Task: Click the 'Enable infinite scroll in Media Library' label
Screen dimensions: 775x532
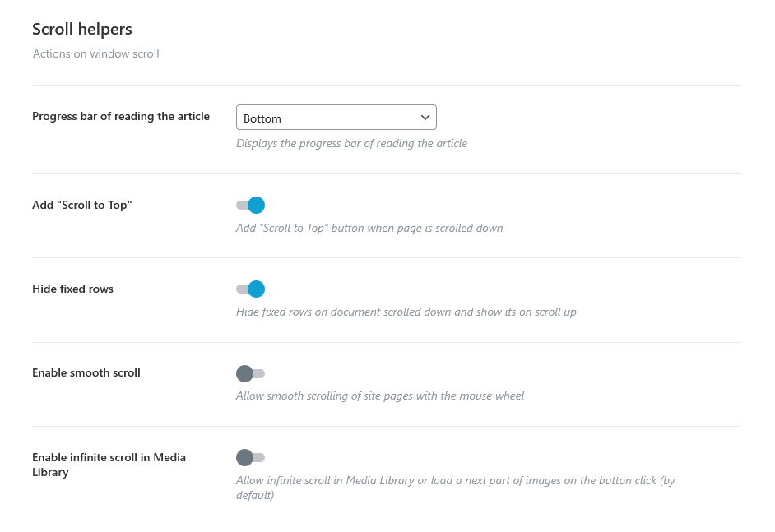Action: tap(109, 465)
